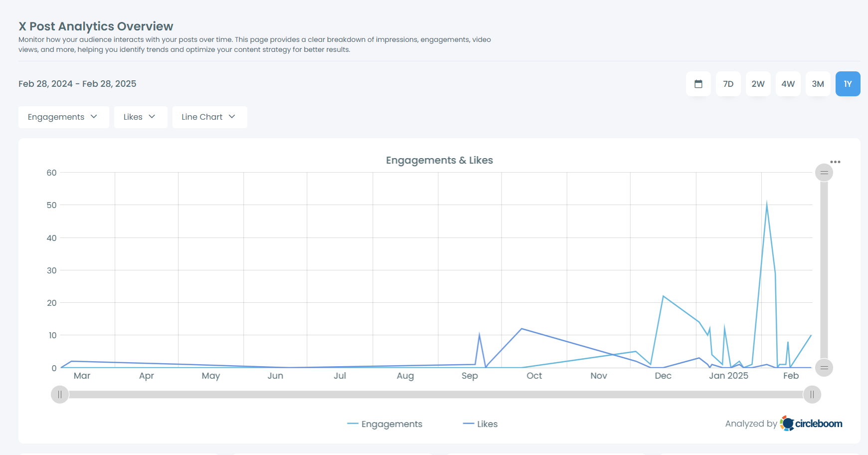Click the highlighted 1Y range button
The width and height of the screenshot is (868, 455).
848,84
